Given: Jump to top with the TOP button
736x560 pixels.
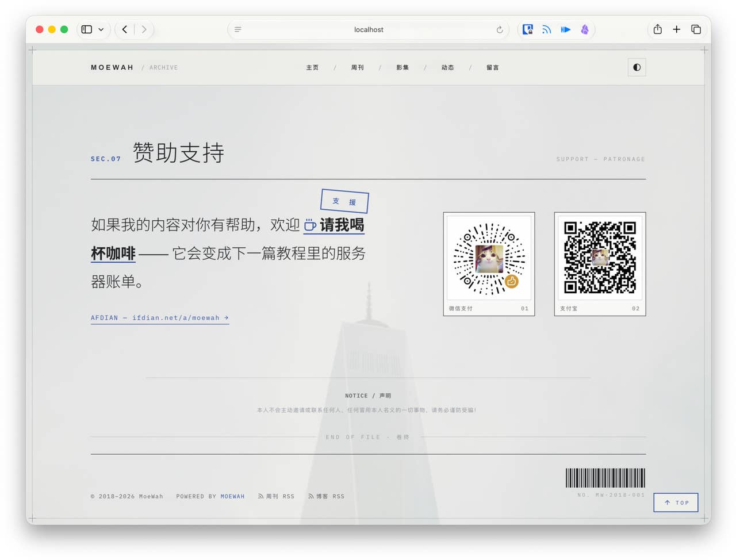Looking at the screenshot, I should 676,503.
